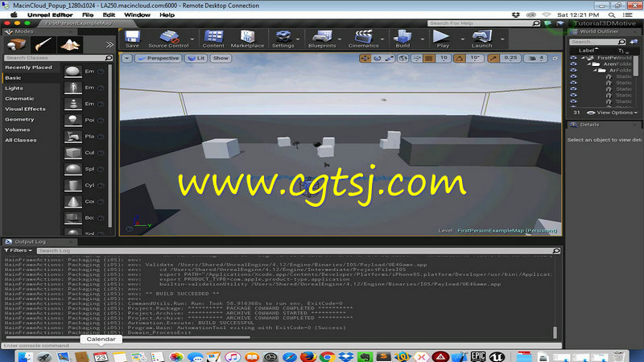Select the Landscape mode mountain icon
This screenshot has width=644, height=362.
(x=70, y=44)
